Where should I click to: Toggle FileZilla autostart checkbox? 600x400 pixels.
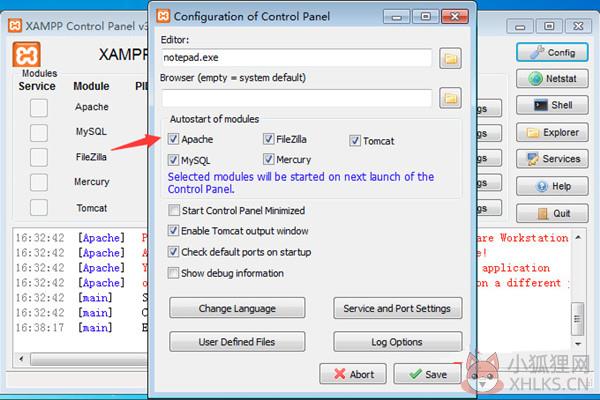[269, 139]
